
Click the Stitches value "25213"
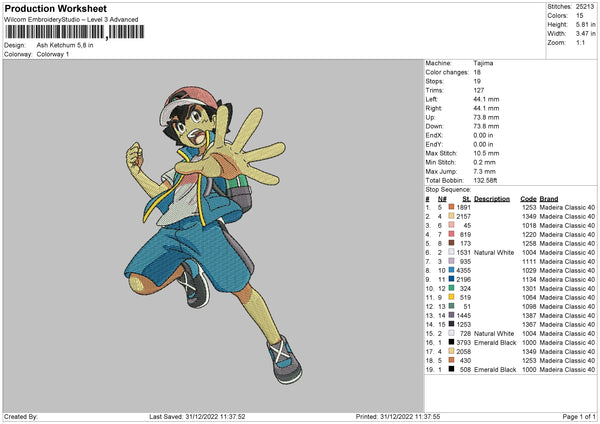[585, 7]
